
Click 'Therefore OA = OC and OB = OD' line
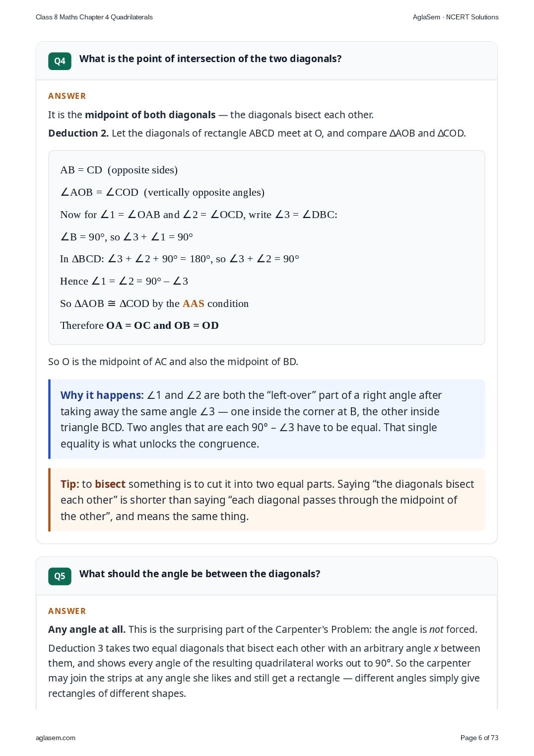coord(139,325)
